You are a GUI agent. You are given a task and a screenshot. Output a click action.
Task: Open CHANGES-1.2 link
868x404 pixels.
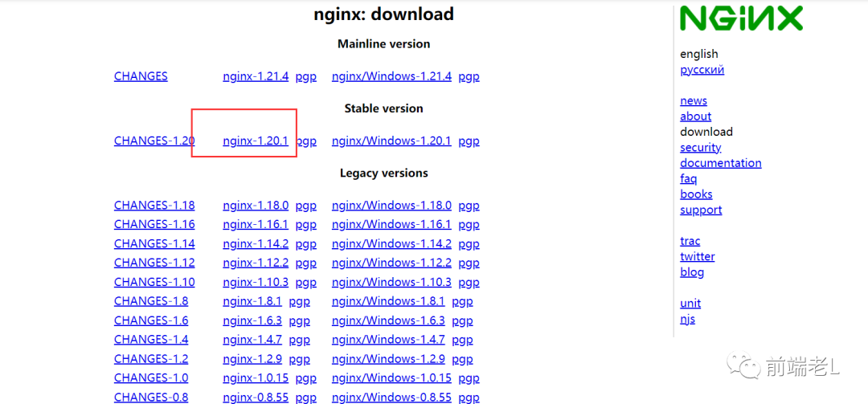(x=151, y=358)
